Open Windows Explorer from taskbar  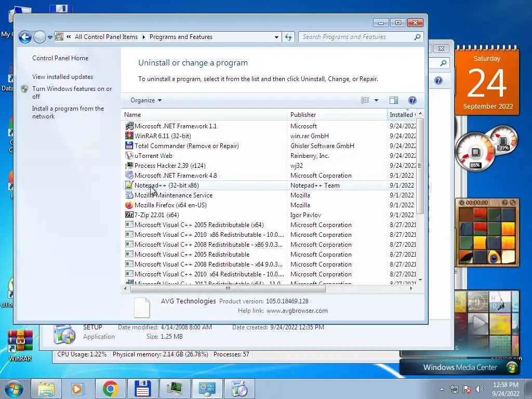pos(46,389)
